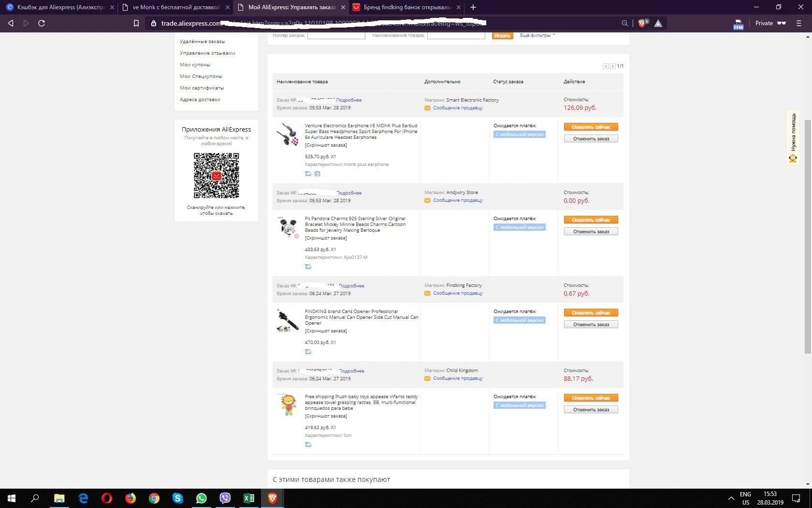The image size is (812, 508).
Task: Cancel the Pandora Charms order
Action: [591, 232]
